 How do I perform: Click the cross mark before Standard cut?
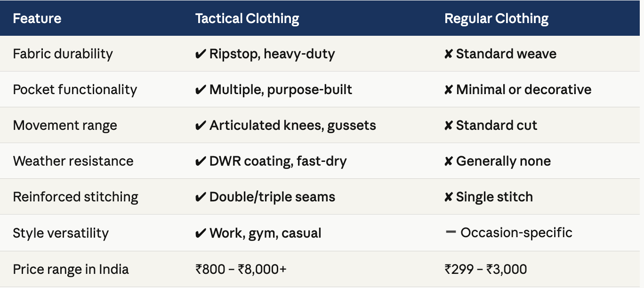pyautogui.click(x=449, y=126)
